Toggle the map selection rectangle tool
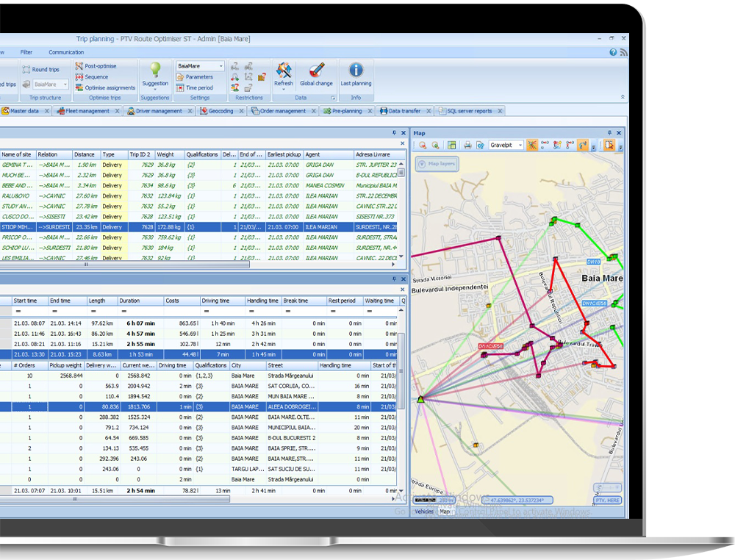 coord(609,146)
